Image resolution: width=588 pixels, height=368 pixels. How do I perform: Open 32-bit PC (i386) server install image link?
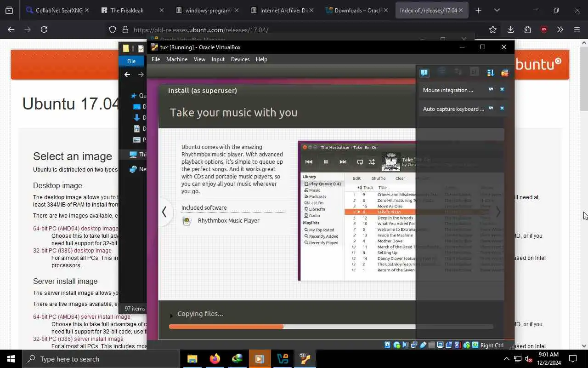click(x=78, y=339)
